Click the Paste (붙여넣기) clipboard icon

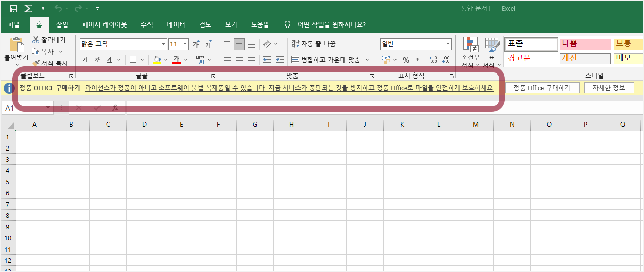17,45
